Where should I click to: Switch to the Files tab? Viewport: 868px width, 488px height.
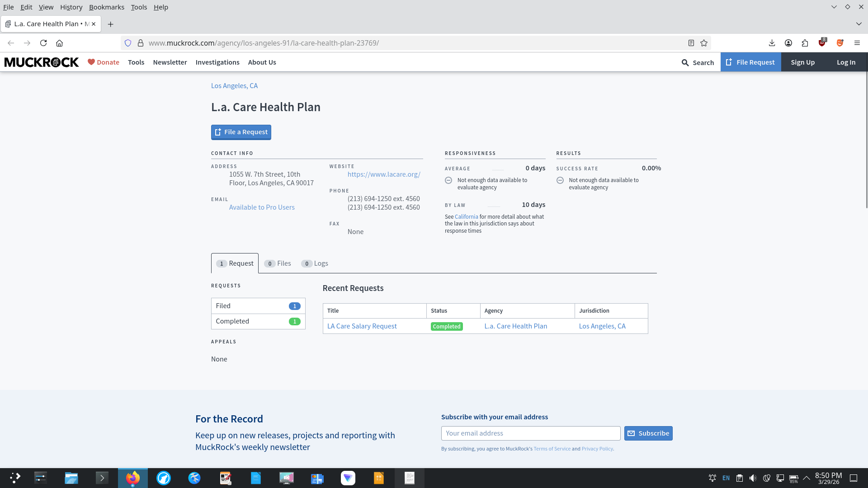pos(278,263)
